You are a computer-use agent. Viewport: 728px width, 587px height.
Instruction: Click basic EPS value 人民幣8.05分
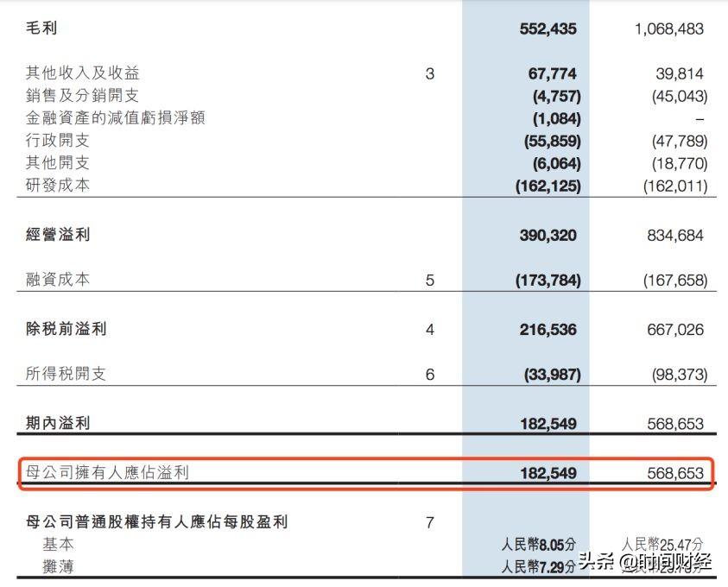pos(539,544)
